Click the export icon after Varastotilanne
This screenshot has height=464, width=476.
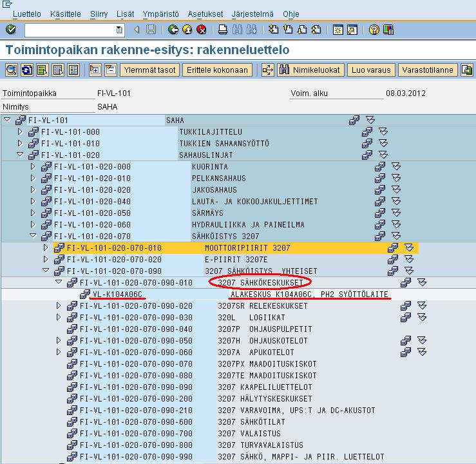coord(467,70)
